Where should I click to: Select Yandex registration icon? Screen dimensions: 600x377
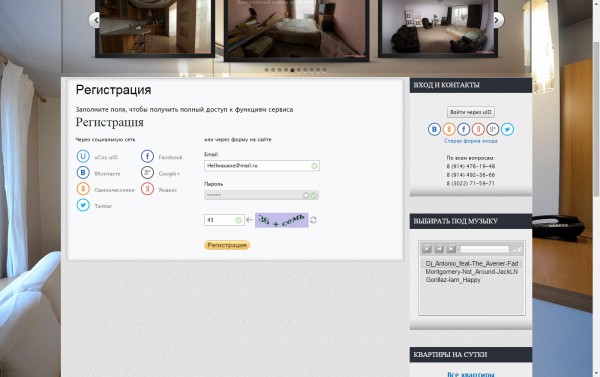[x=147, y=189]
